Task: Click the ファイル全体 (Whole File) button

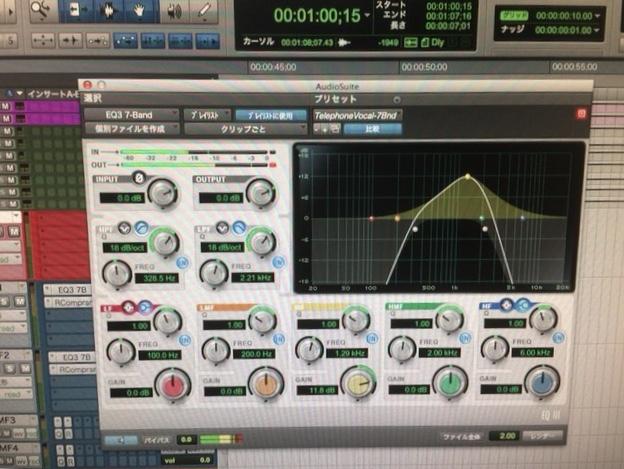Action: point(462,437)
